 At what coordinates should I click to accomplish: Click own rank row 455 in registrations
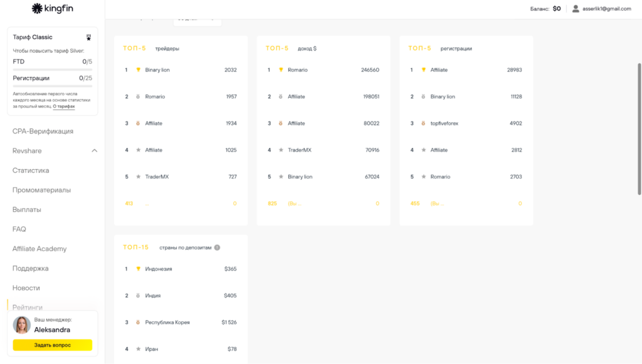click(466, 203)
